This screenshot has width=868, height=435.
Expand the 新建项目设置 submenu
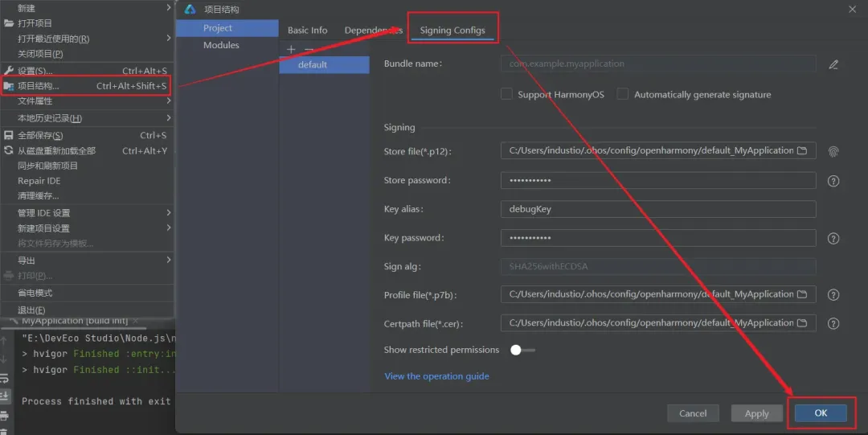pyautogui.click(x=169, y=228)
